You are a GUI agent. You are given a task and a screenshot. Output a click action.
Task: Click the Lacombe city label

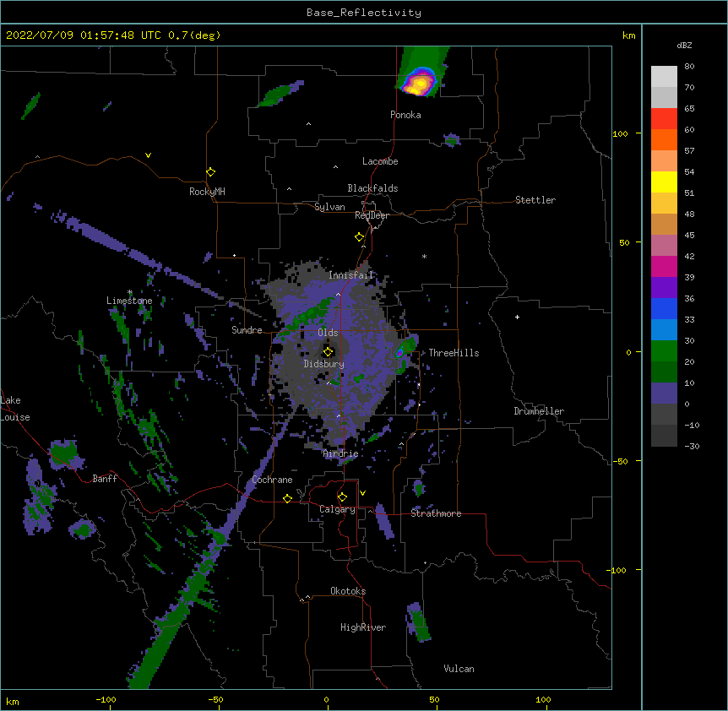pyautogui.click(x=380, y=161)
